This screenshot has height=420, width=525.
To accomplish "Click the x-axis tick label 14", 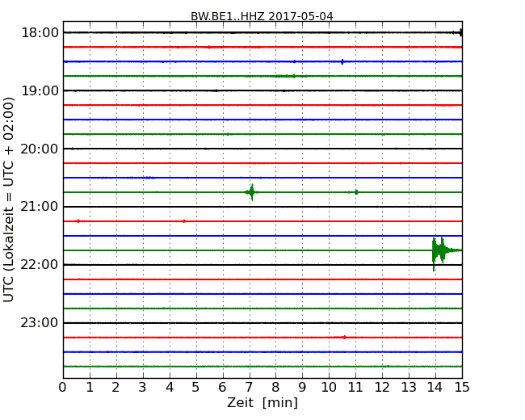I will tap(435, 387).
